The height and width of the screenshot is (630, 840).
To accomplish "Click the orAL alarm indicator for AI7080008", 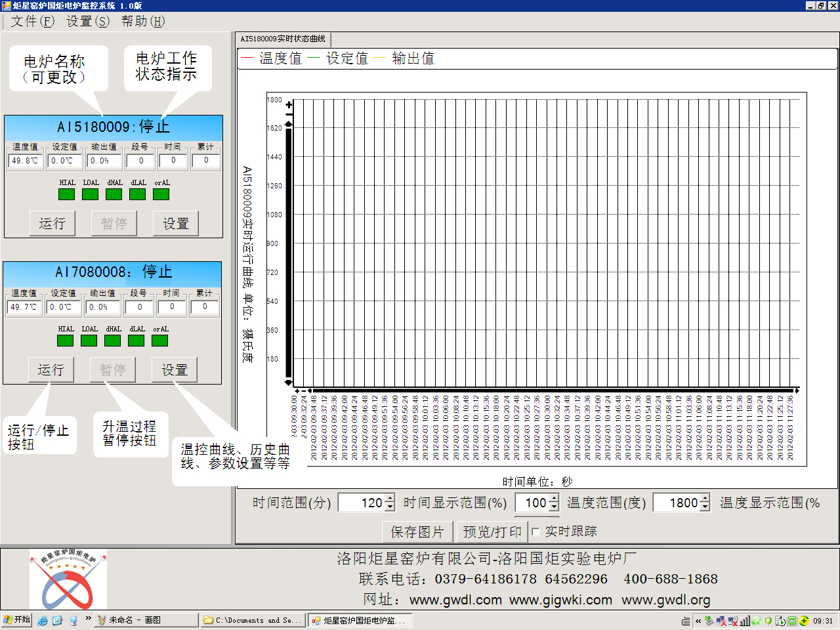I will [x=159, y=341].
